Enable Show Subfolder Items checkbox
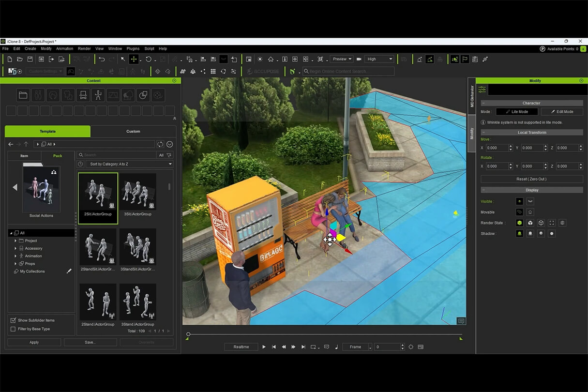The height and width of the screenshot is (392, 588). coord(13,320)
